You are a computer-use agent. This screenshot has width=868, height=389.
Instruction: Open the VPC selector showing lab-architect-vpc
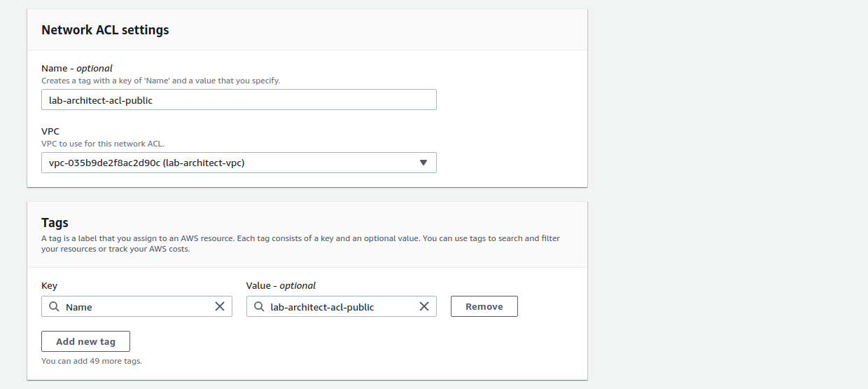pos(238,163)
